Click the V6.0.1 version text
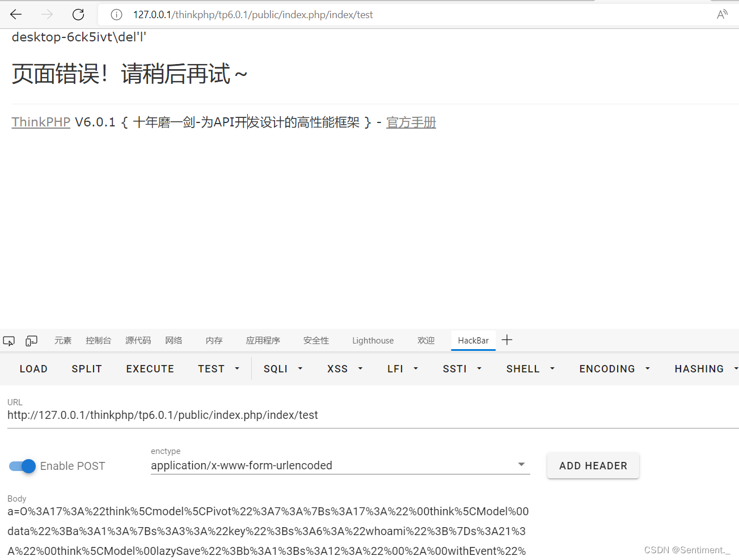739x560 pixels. pyautogui.click(x=95, y=122)
